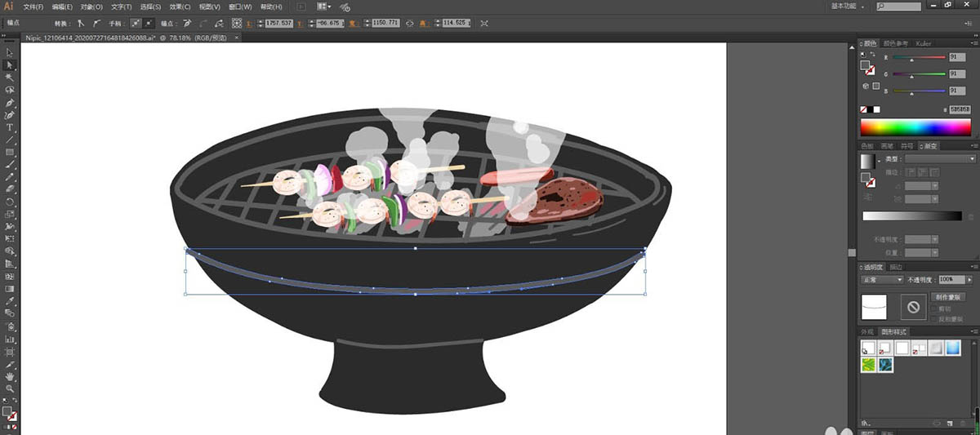Open the gradient 类型 type dropdown

coord(942,158)
